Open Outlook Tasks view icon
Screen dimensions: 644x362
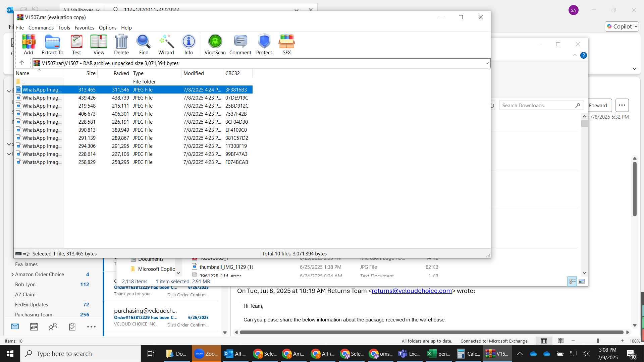click(72, 326)
